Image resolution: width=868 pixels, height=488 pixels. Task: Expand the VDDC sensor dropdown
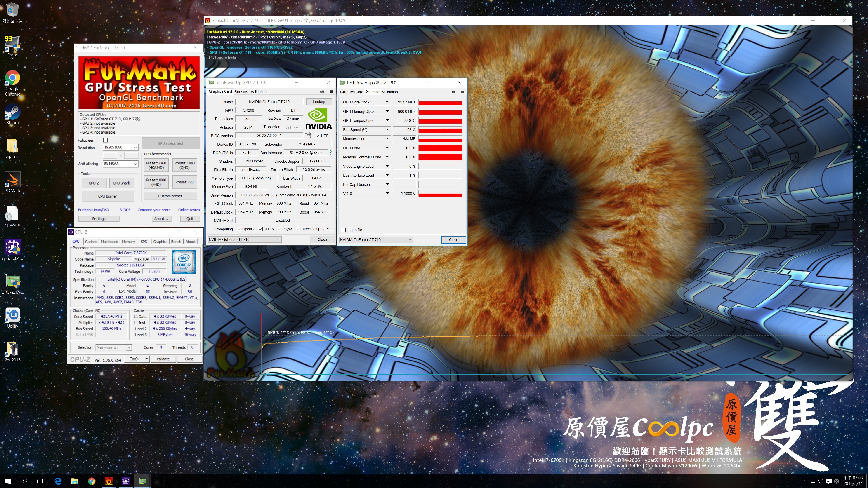click(387, 193)
